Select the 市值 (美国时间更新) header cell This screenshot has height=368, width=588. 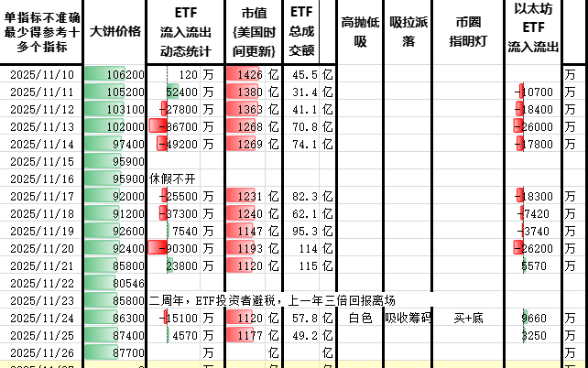tap(252, 31)
